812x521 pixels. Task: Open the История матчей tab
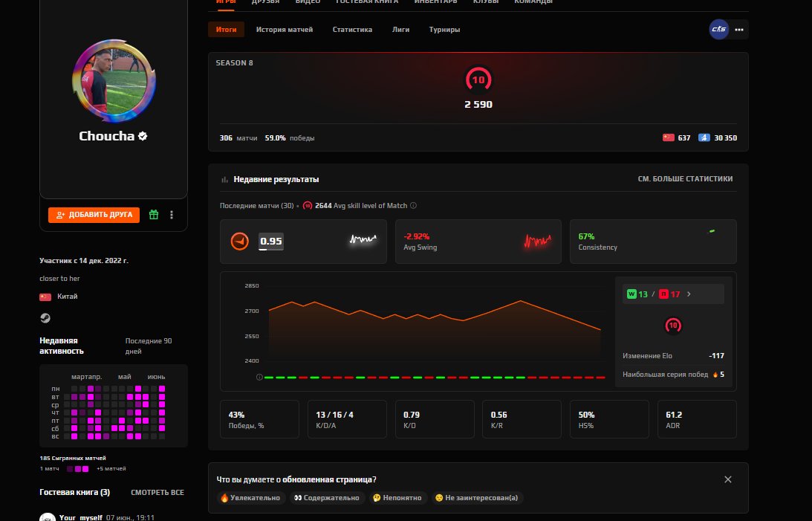point(285,30)
